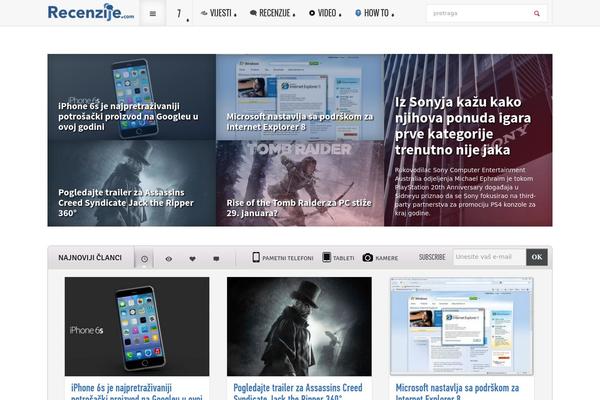This screenshot has height=400, width=600.
Task: Open the How To menu
Action: (376, 13)
